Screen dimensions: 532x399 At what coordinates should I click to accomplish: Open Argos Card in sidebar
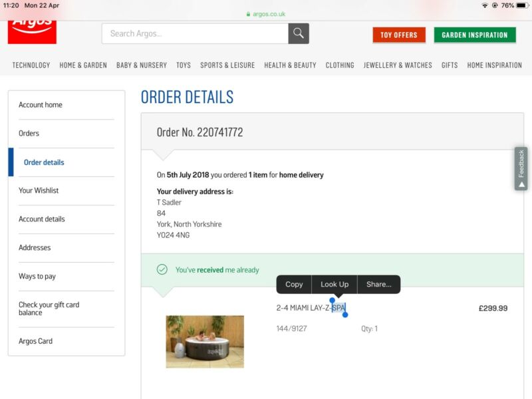click(x=36, y=341)
